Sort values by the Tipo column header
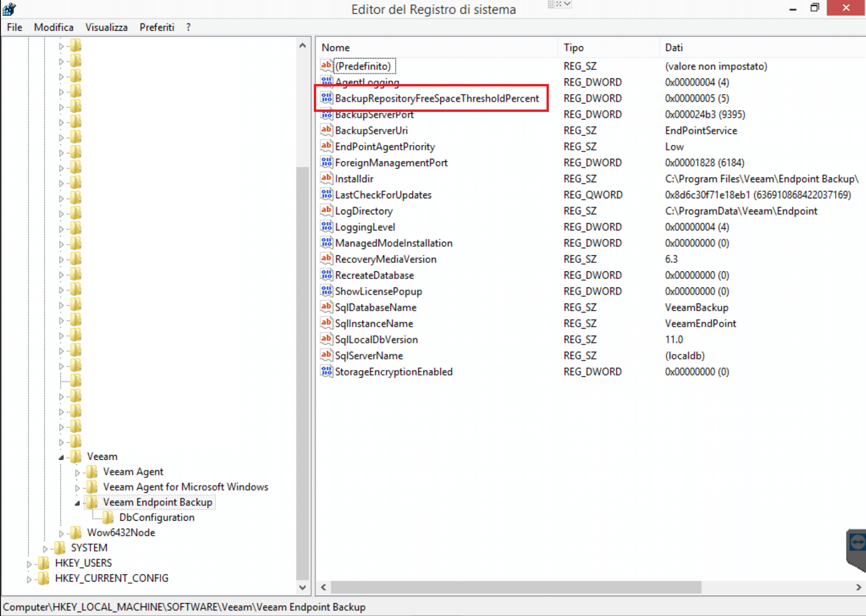Screen dimensions: 866x616 tap(609, 47)
